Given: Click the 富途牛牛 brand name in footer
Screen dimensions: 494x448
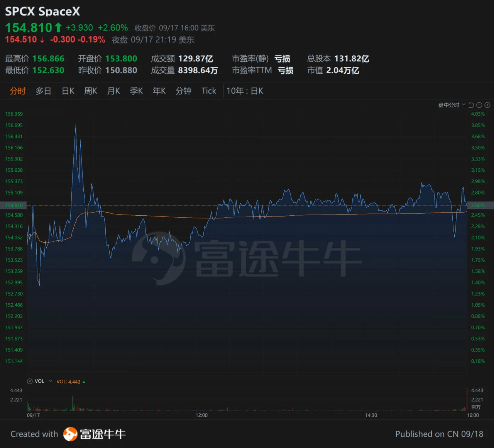Looking at the screenshot, I should (103, 434).
